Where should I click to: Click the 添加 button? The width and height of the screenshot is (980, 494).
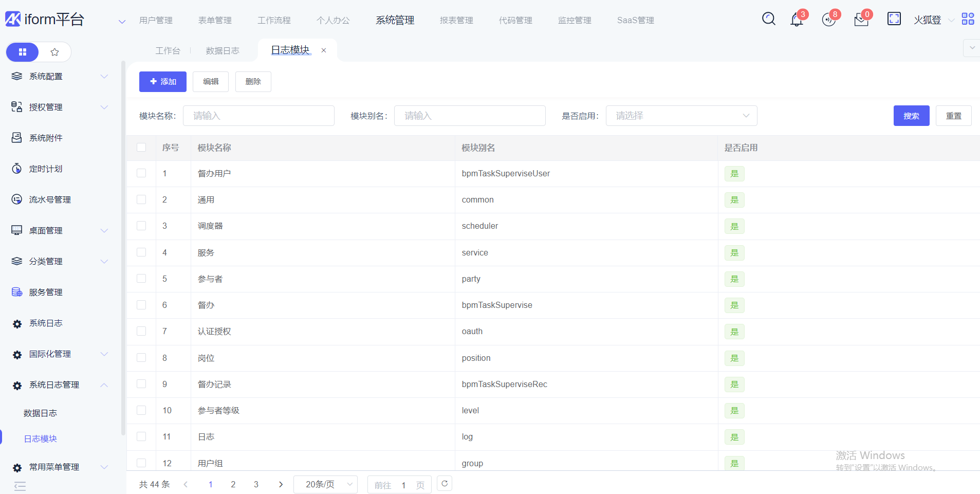click(162, 82)
